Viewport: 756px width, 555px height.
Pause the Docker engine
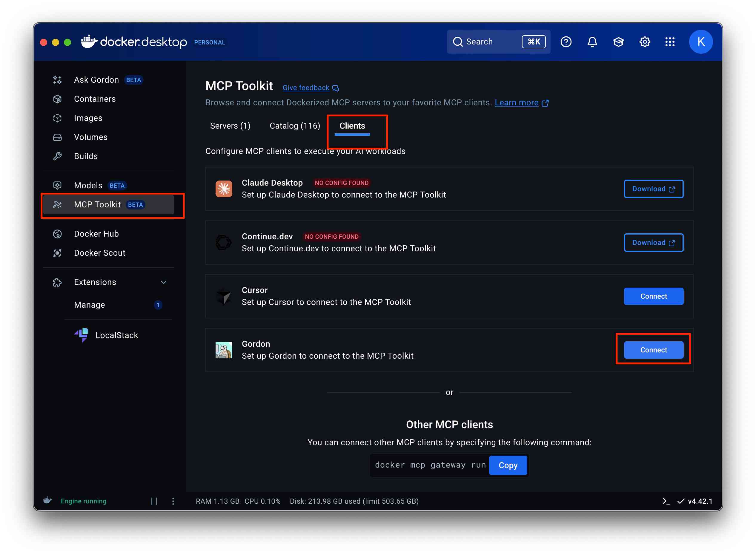154,501
